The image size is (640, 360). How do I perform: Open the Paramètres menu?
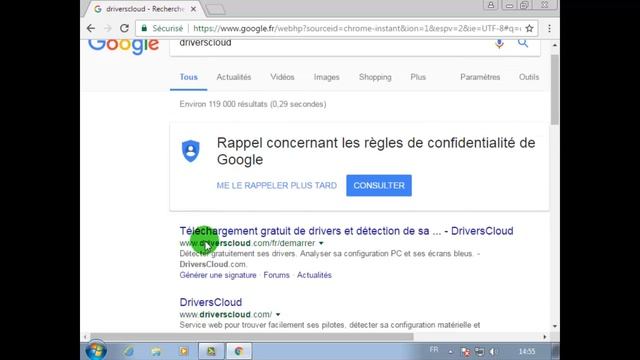click(480, 77)
